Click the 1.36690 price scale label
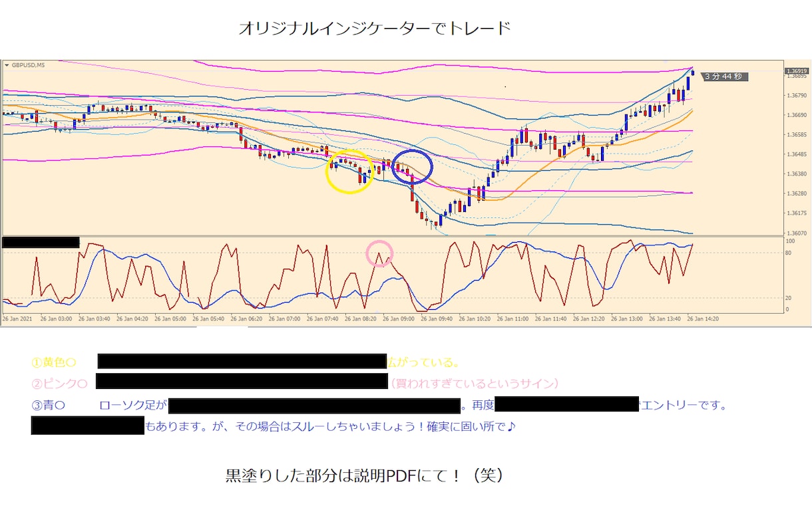812x518 pixels. (x=796, y=115)
